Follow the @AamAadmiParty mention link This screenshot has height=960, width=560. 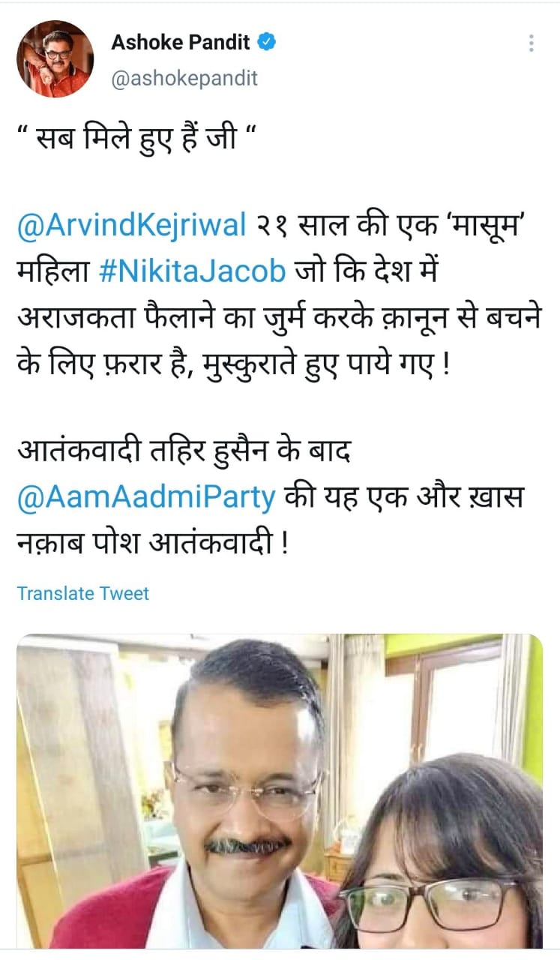[x=146, y=496]
